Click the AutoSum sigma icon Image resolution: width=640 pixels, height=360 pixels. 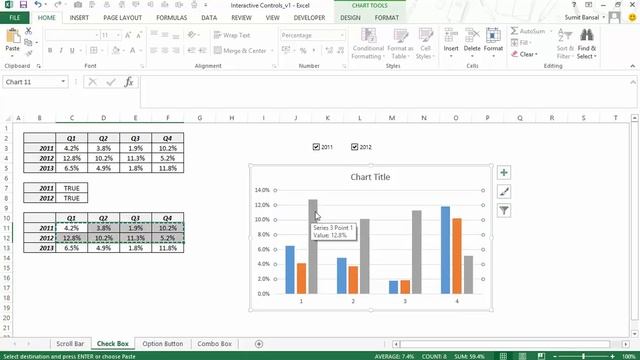pos(514,31)
